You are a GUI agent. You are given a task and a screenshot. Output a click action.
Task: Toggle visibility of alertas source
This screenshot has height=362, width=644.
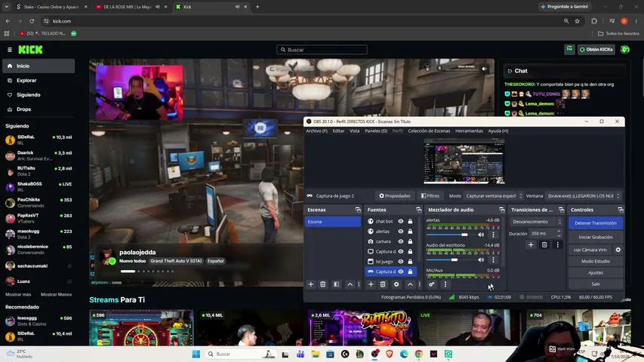click(x=401, y=232)
